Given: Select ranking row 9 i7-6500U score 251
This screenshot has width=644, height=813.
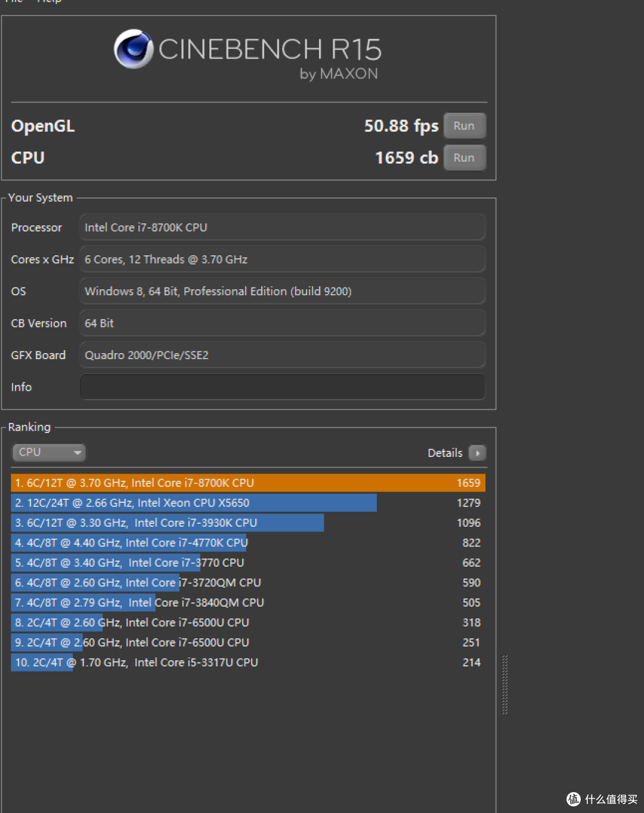Looking at the screenshot, I should coord(248,643).
